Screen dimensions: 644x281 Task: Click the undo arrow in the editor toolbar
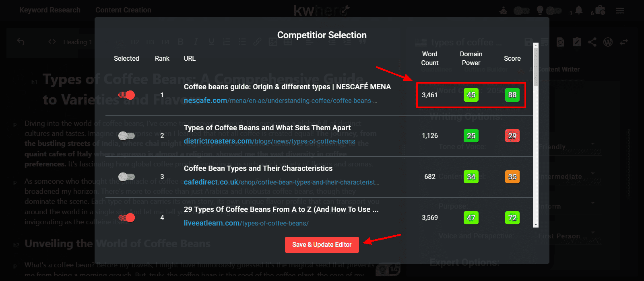21,42
